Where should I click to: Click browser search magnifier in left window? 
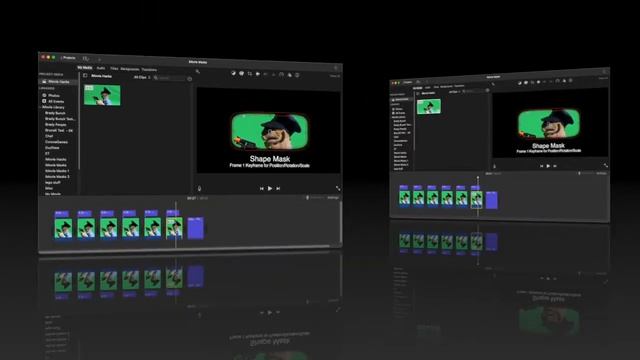point(156,78)
